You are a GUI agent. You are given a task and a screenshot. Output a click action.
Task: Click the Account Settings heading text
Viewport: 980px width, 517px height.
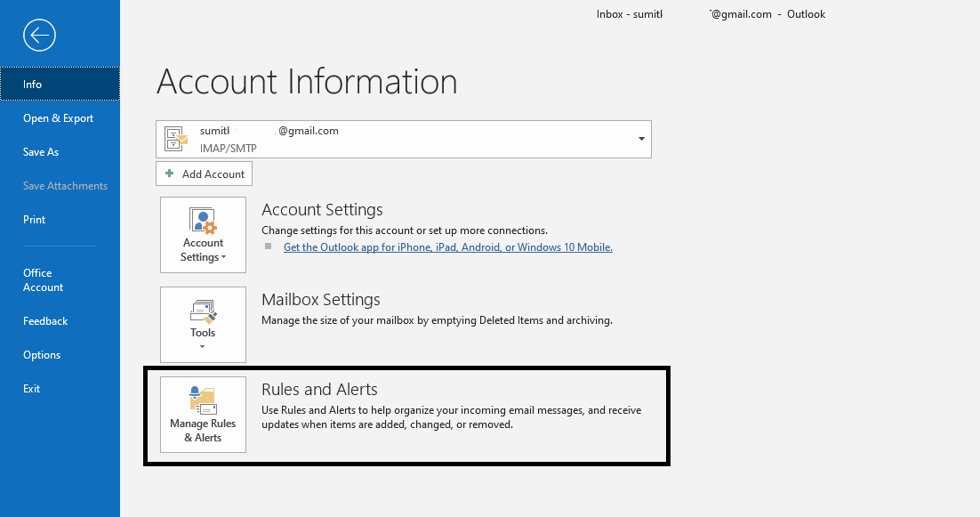pyautogui.click(x=322, y=209)
